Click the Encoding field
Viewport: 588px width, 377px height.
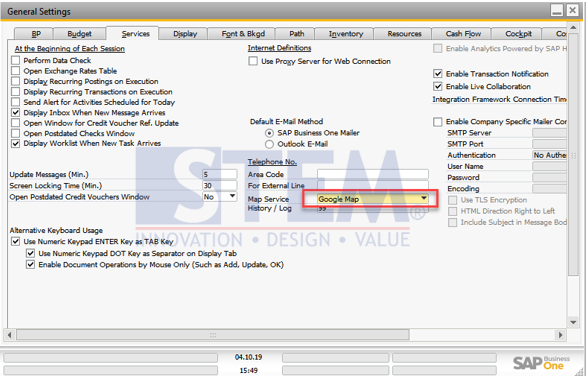(x=549, y=189)
